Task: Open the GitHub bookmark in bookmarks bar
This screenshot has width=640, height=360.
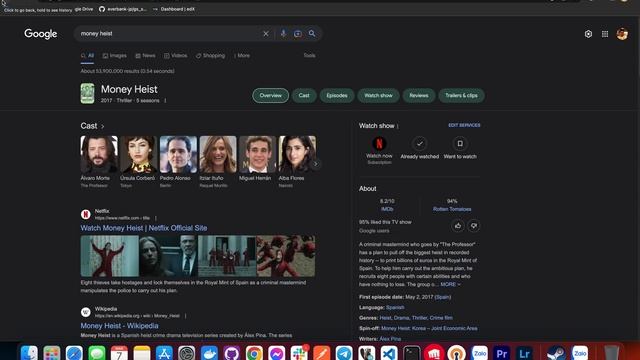Action: coord(122,9)
